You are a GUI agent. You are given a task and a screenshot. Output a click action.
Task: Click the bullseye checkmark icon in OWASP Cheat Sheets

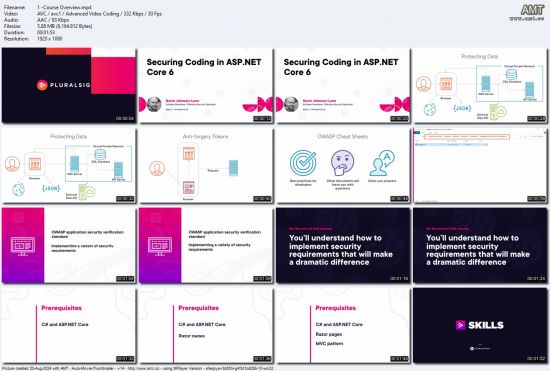coord(303,163)
